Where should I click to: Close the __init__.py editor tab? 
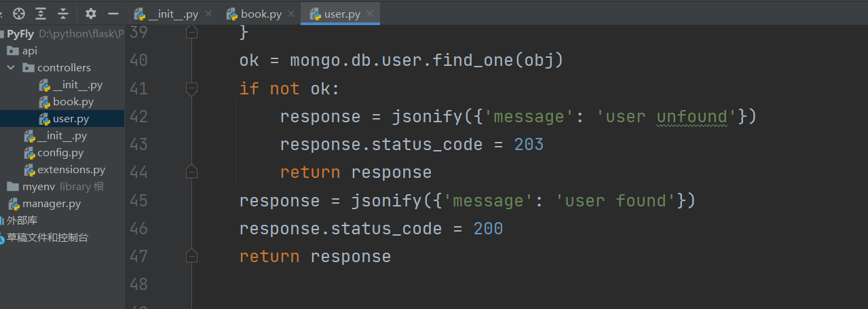(x=208, y=14)
